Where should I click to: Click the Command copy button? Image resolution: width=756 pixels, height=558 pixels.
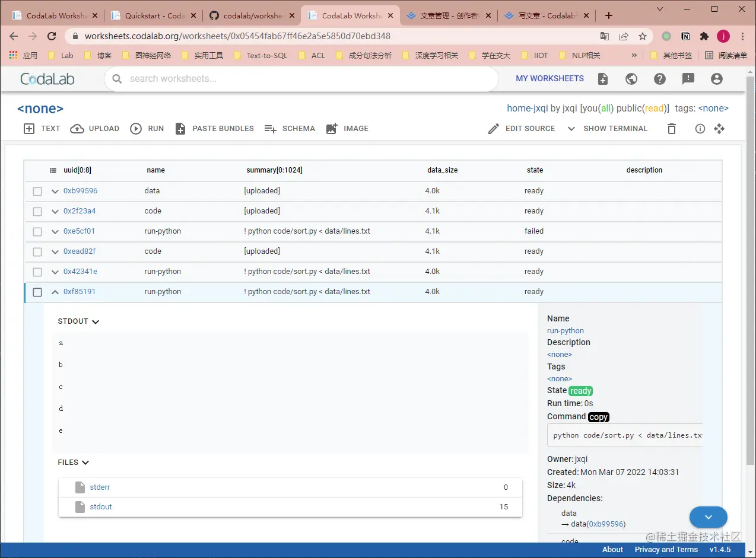(599, 417)
